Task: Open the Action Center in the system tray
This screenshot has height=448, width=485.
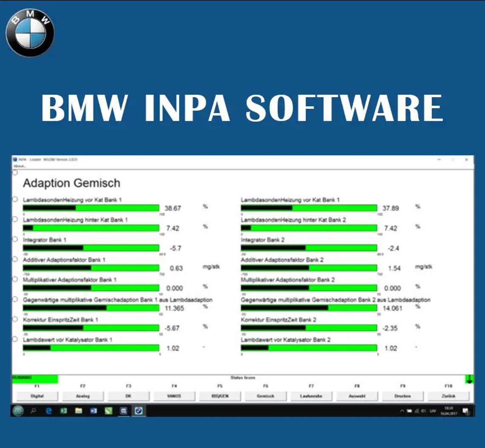Action: point(466,411)
